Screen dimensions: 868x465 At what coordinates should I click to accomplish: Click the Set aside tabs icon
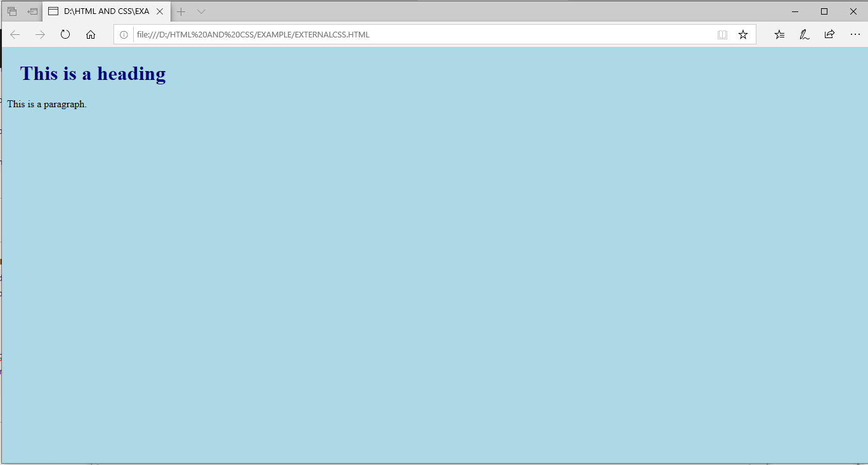(11, 11)
